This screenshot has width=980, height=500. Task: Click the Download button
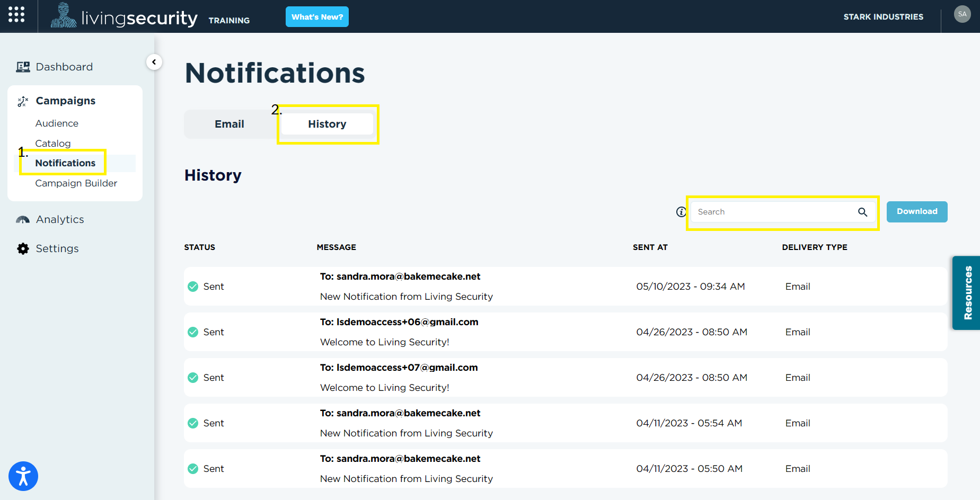[917, 212]
